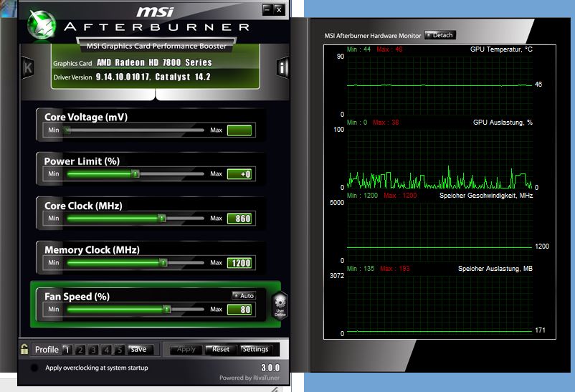
Task: Click the Power Limit (%) label
Action: tap(82, 161)
